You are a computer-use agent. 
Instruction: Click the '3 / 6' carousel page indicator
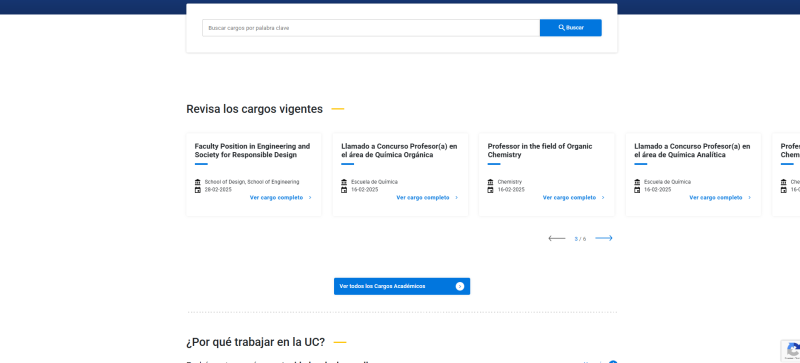tap(580, 239)
